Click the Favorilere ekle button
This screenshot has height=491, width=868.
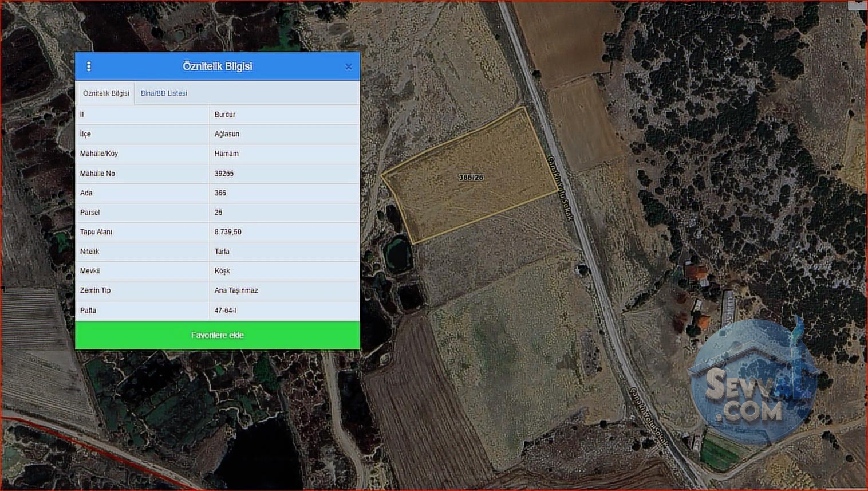(218, 335)
